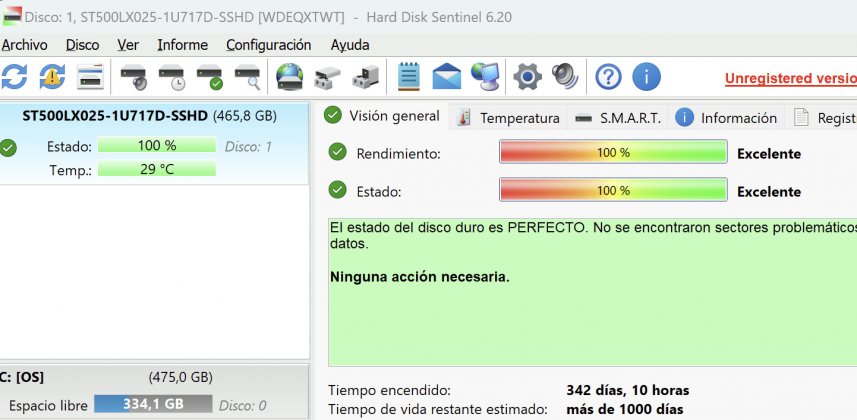
Task: Click green check icon in left disk panel
Action: pos(8,148)
